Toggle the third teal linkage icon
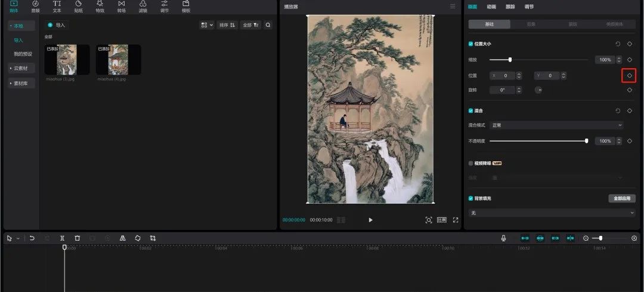The width and height of the screenshot is (644, 292). click(x=555, y=238)
